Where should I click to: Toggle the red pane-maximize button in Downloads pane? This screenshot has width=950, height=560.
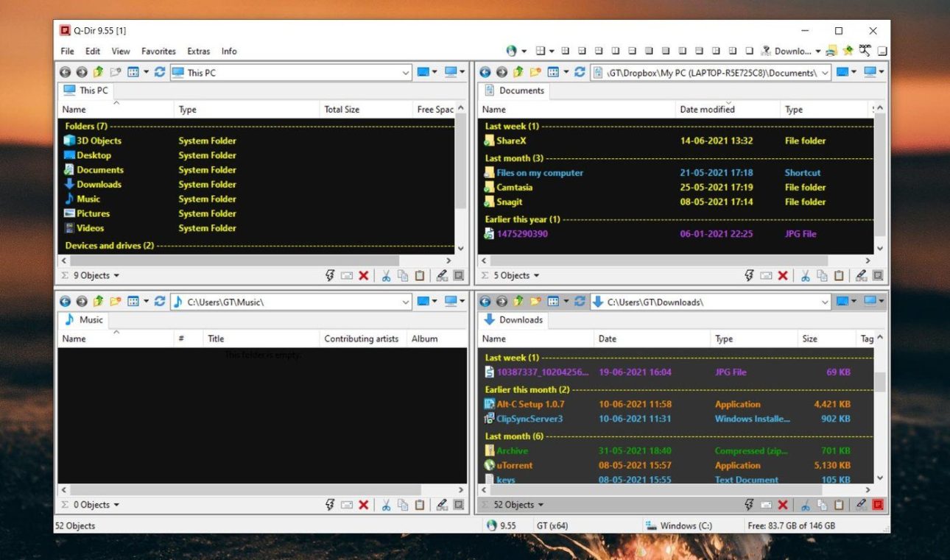click(x=878, y=505)
